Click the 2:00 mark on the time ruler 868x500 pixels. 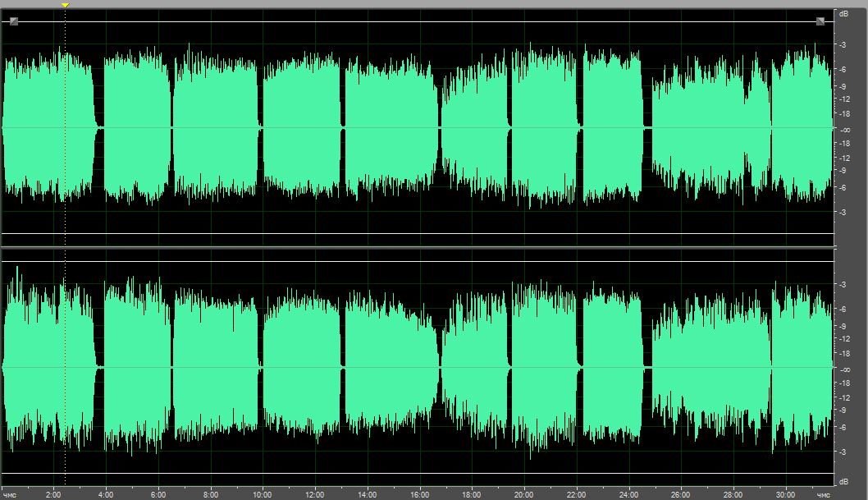(x=53, y=494)
